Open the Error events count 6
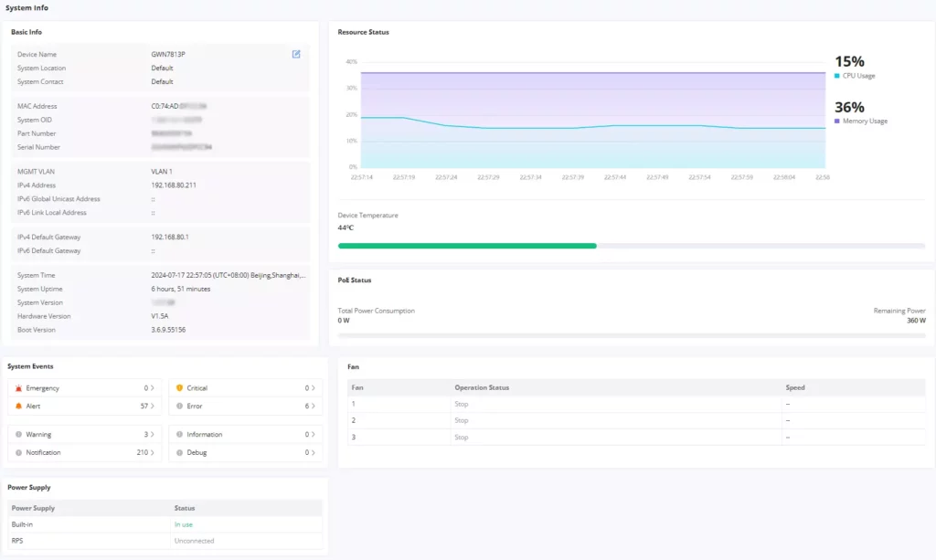The width and height of the screenshot is (936, 560). (307, 407)
